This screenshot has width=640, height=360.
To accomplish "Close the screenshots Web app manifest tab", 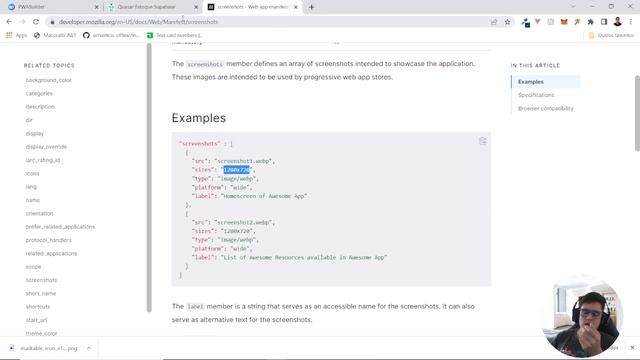I will [x=296, y=7].
